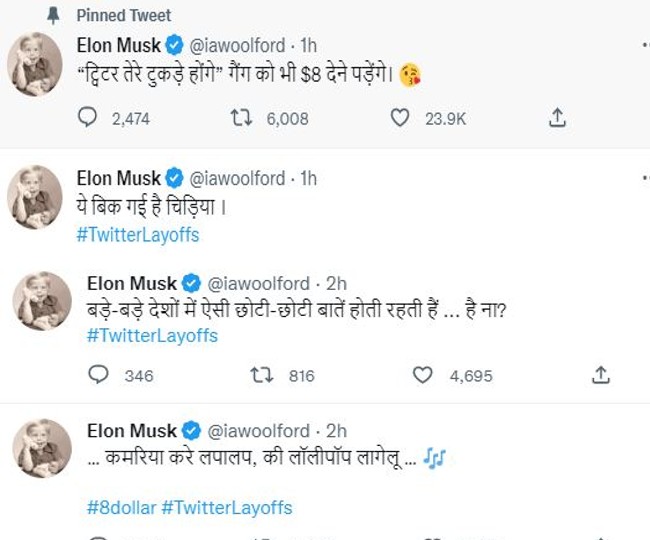Open the #TwitterLayoffs hashtag under बड़े-बड़े देशों tweet
Image resolution: width=650 pixels, height=540 pixels.
[152, 335]
